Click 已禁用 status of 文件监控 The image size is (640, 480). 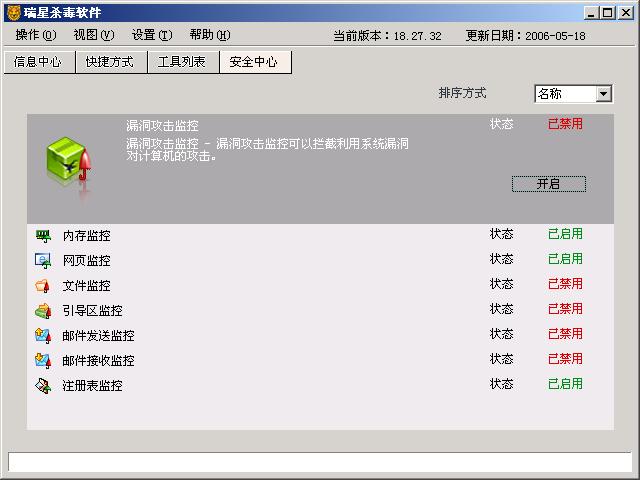[x=565, y=284]
